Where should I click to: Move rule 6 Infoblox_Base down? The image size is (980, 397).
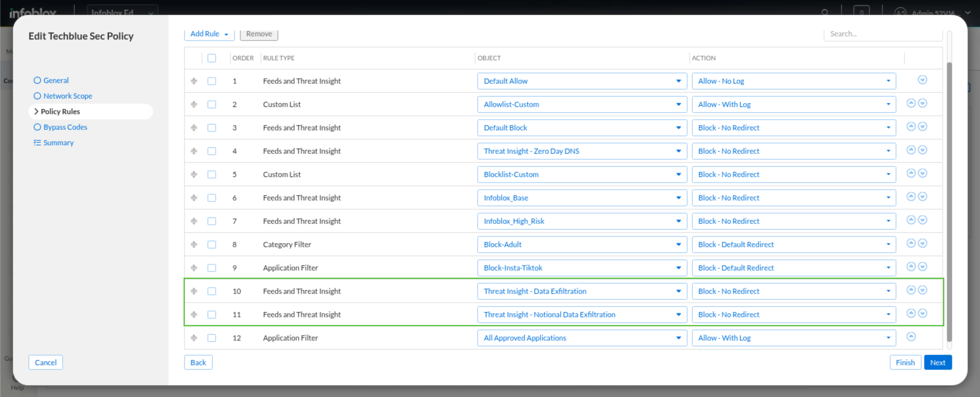922,197
